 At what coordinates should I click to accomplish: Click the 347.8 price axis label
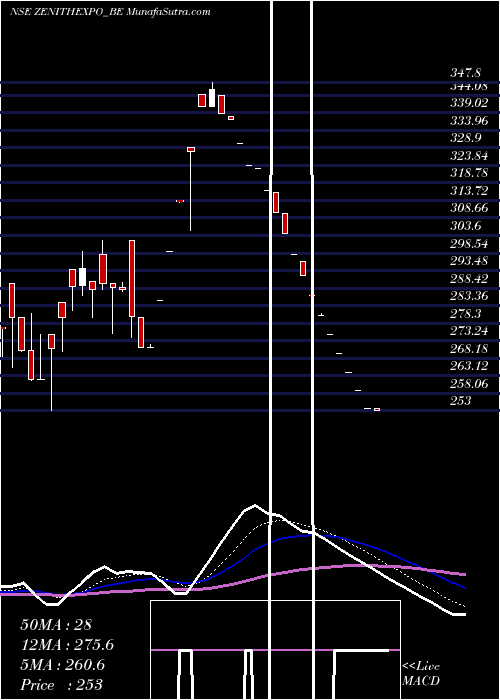click(x=466, y=73)
